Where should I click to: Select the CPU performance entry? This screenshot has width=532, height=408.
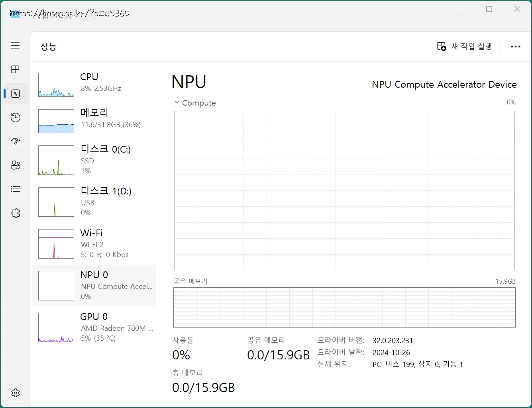tap(94, 84)
